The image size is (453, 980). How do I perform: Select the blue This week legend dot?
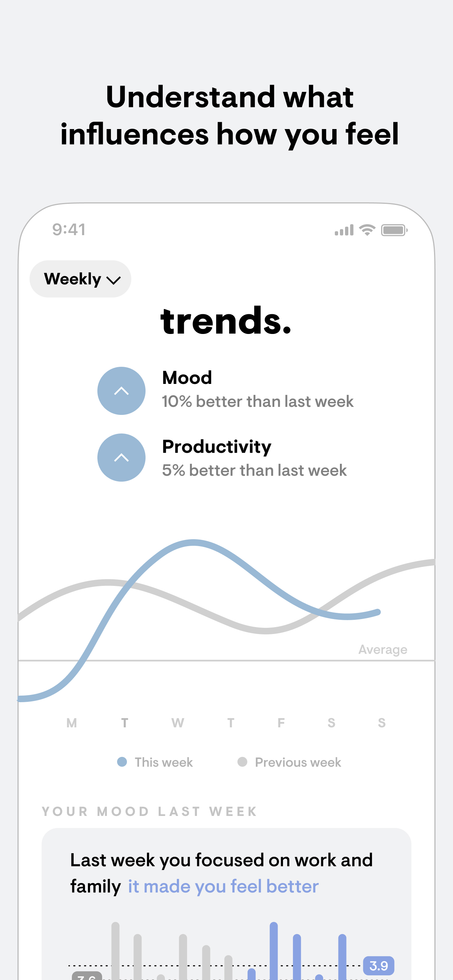click(x=122, y=762)
